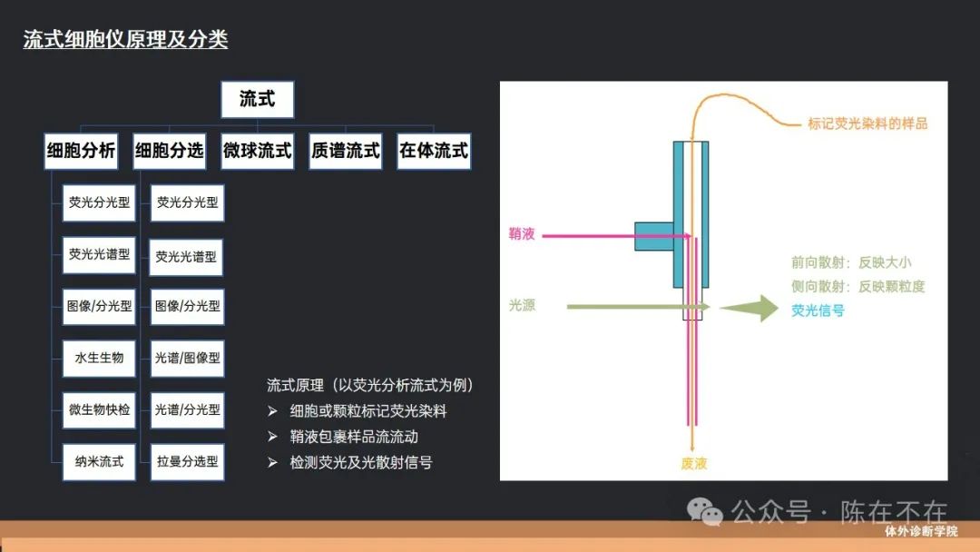
Task: Select 水生生物 under 细胞分析
Action: (x=99, y=358)
